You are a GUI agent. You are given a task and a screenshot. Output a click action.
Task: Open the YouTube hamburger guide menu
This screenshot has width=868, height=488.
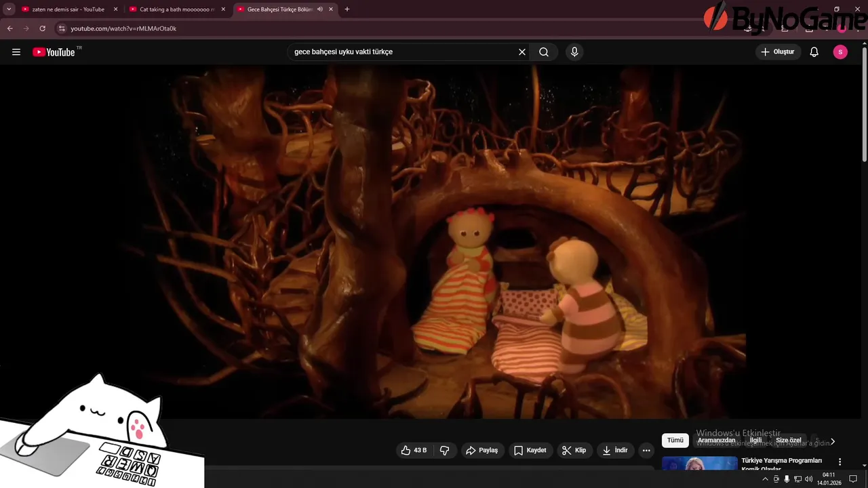click(16, 52)
